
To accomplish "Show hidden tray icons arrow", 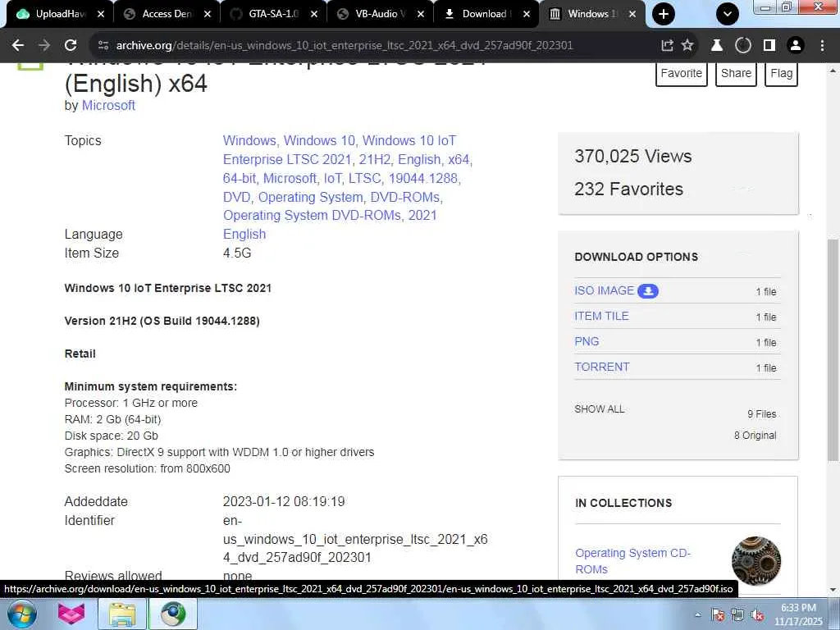I will pyautogui.click(x=697, y=615).
